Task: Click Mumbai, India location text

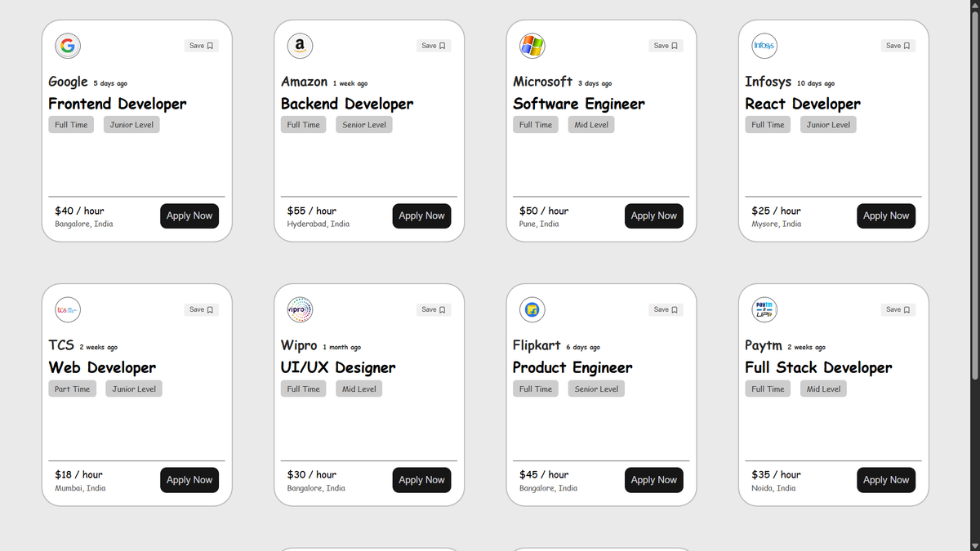Action: pos(80,488)
